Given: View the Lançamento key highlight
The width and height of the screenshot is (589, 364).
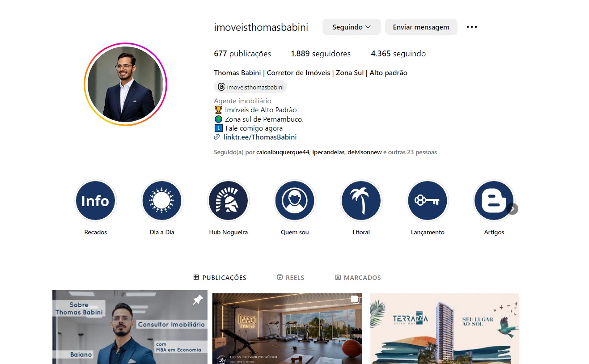Looking at the screenshot, I should click(x=428, y=201).
